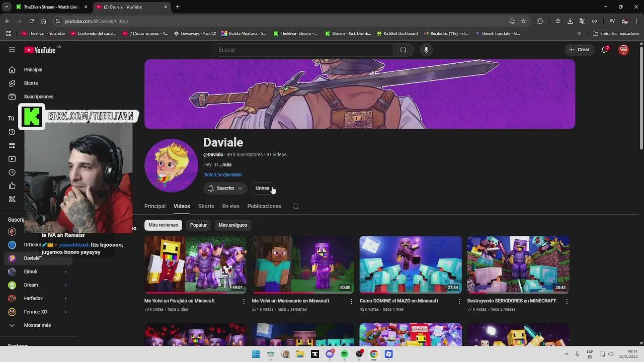644x362 pixels.
Task: Click the Buscar search field
Action: (303, 50)
